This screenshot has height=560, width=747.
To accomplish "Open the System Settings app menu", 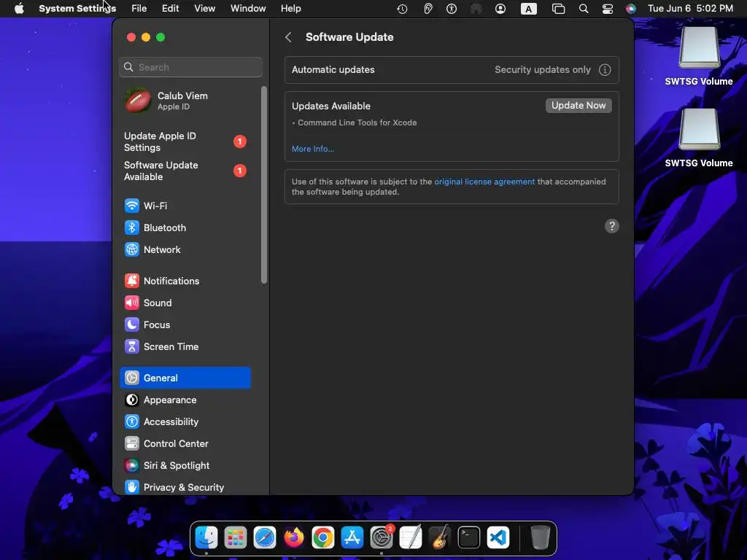I will pyautogui.click(x=77, y=9).
